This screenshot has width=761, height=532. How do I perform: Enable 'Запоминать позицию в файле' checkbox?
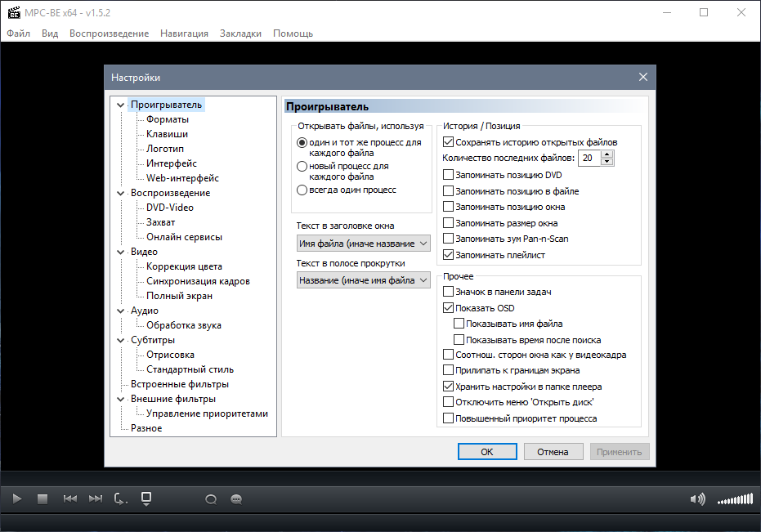(448, 191)
